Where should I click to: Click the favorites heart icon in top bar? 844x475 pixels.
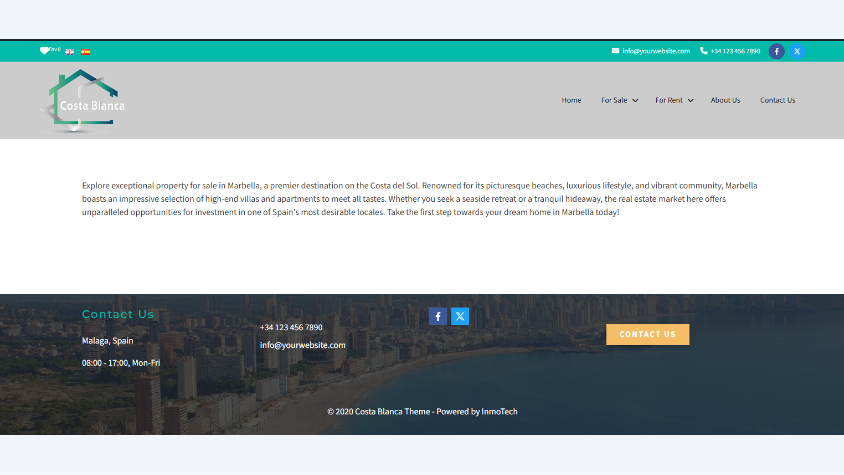point(45,50)
